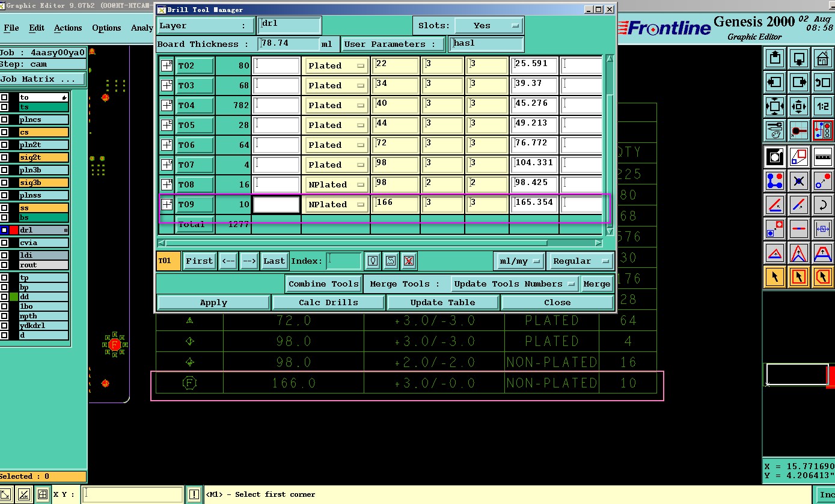Open the Edit menu
The width and height of the screenshot is (835, 504).
(x=37, y=28)
